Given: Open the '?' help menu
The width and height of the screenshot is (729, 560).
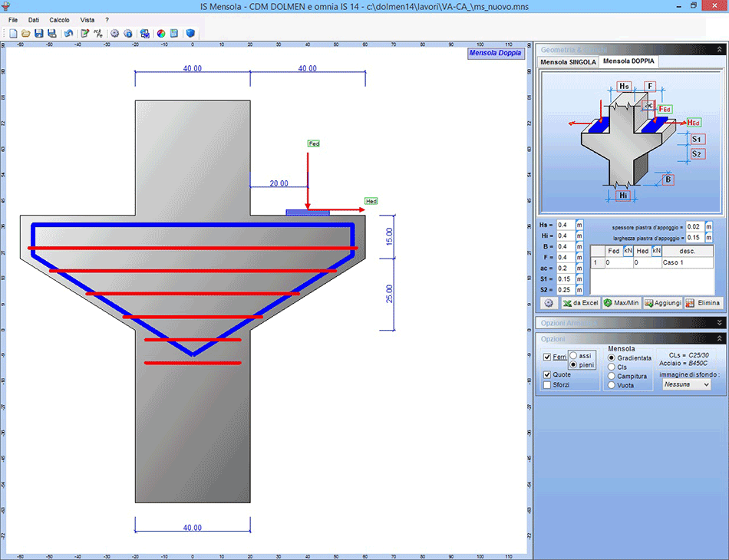Looking at the screenshot, I should click(x=107, y=20).
